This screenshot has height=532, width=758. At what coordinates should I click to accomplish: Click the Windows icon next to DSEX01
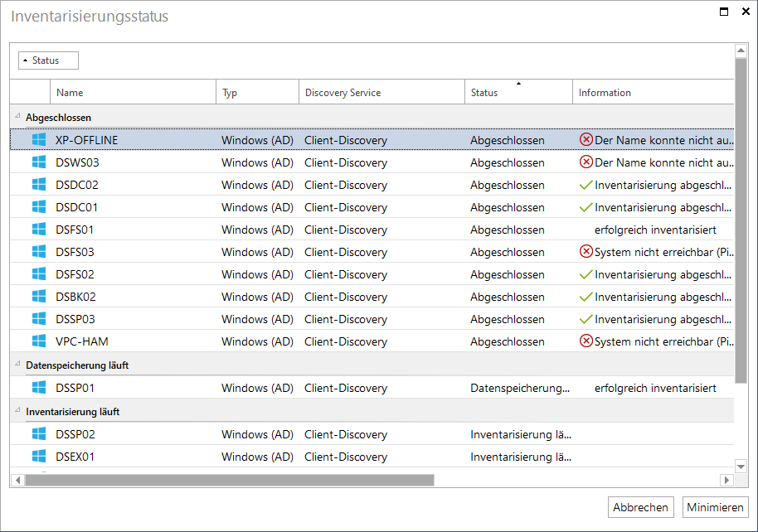coord(39,456)
